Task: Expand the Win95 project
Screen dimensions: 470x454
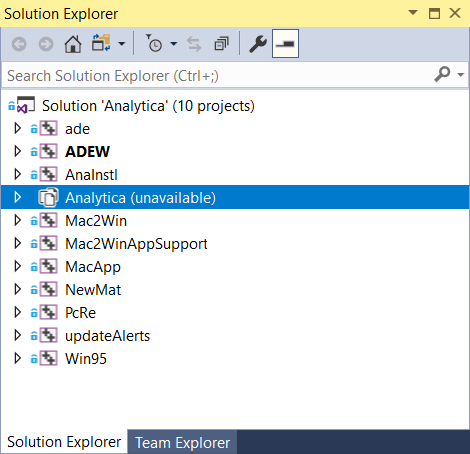Action: pyautogui.click(x=17, y=358)
